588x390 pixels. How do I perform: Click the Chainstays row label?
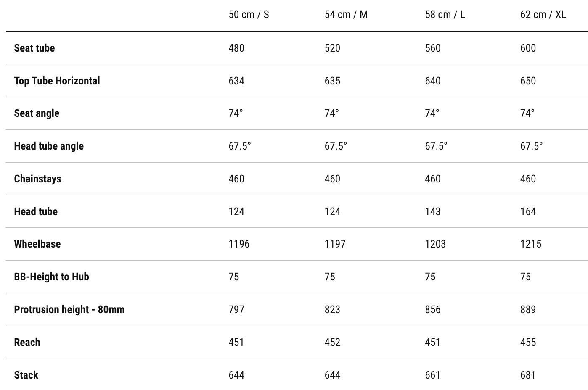click(x=37, y=179)
